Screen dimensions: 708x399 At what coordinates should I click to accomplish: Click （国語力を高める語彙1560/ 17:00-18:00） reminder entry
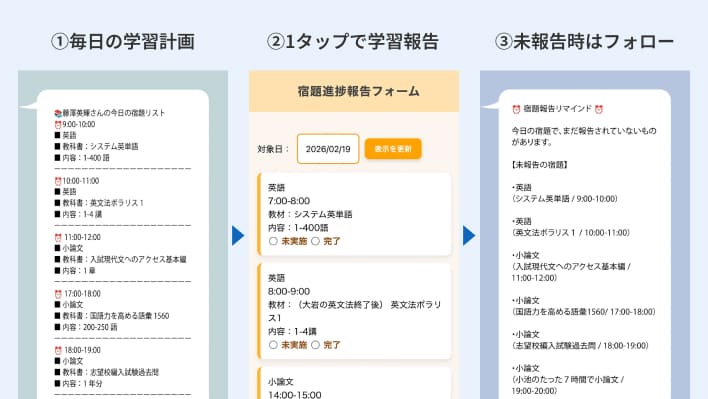583,311
